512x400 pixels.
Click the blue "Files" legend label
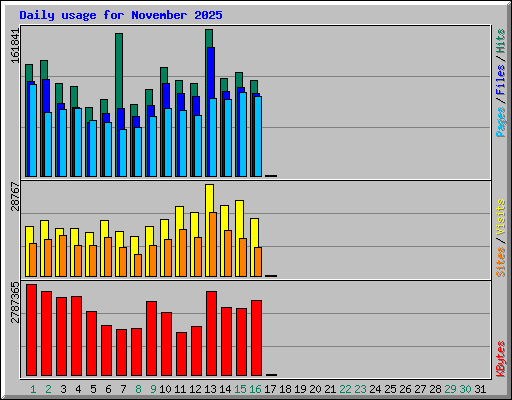(500, 80)
